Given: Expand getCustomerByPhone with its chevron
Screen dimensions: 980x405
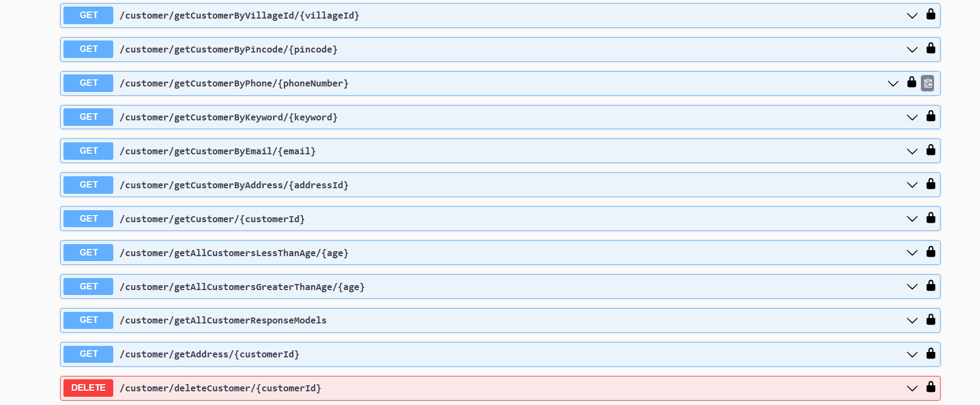Looking at the screenshot, I should point(893,84).
